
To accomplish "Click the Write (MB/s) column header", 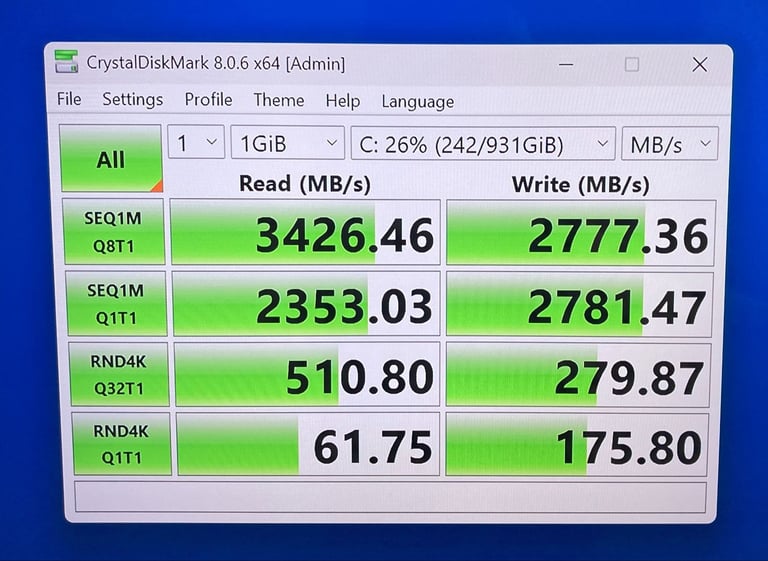I will coord(580,185).
